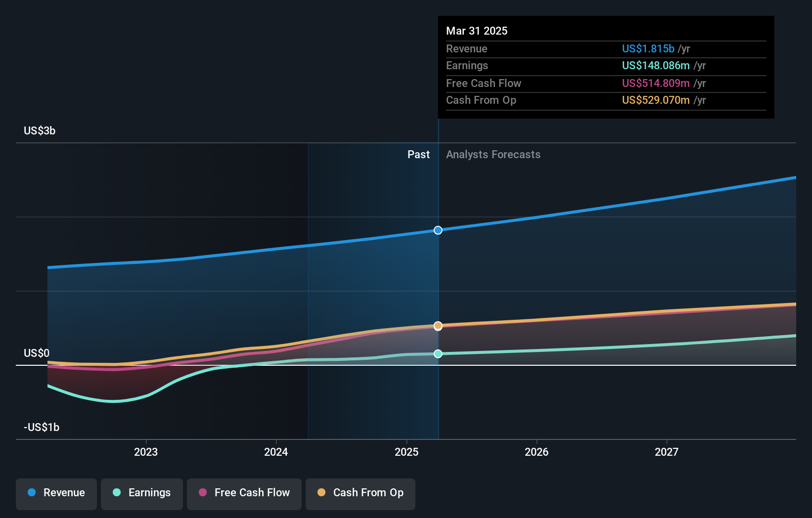Click the blue Revenue legend dot
The width and height of the screenshot is (812, 518).
[x=32, y=492]
